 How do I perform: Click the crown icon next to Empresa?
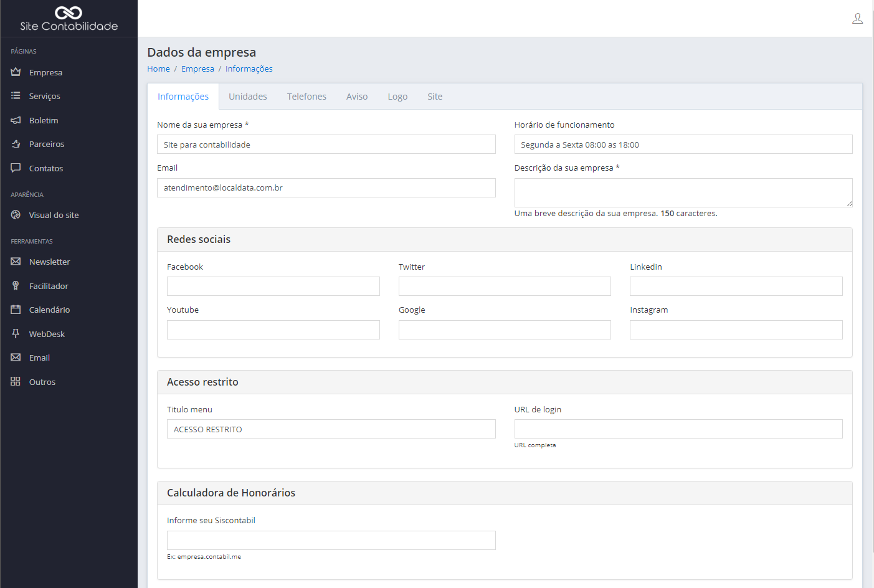[x=16, y=72]
